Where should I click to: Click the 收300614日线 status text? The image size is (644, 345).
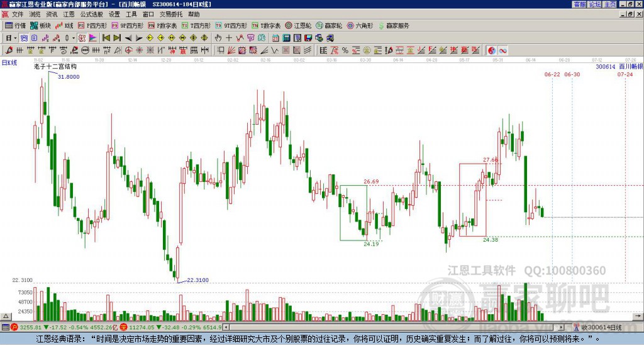click(x=601, y=327)
